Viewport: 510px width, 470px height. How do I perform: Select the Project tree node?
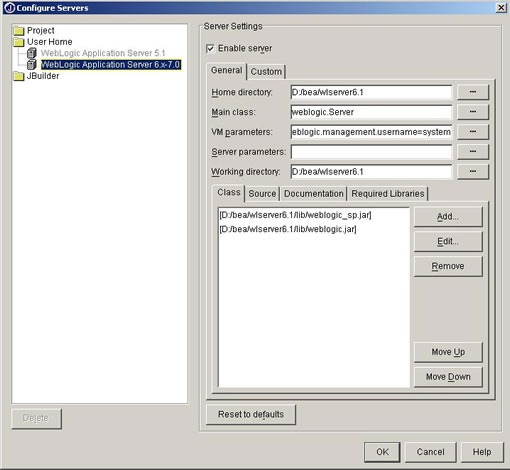(x=41, y=31)
